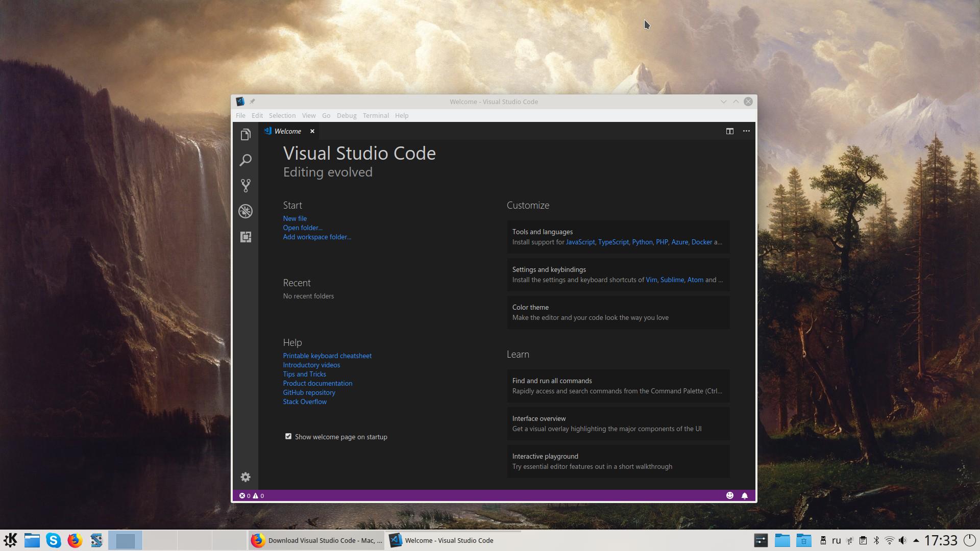Open notifications bell in status bar
Image resolution: width=980 pixels, height=551 pixels.
tap(745, 496)
